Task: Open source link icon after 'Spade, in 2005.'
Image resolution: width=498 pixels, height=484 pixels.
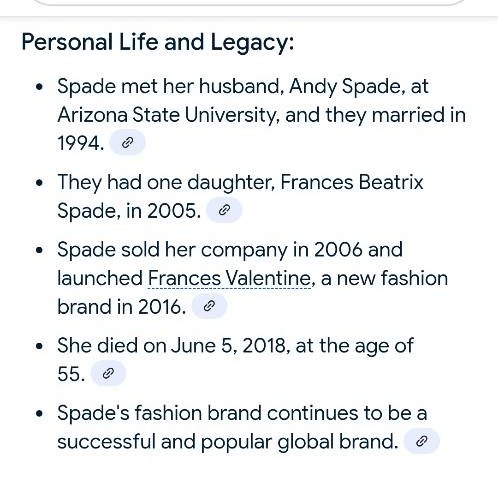Action: [x=224, y=210]
